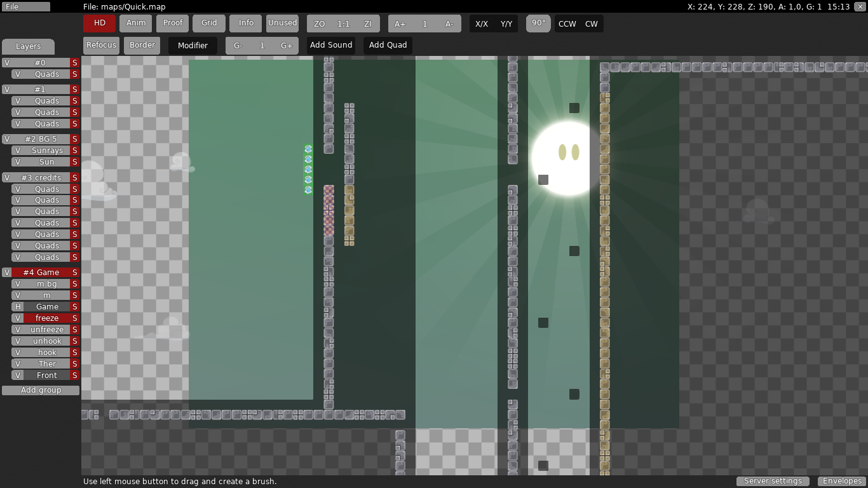Viewport: 868px width, 488px height.
Task: Switch on the Unused tiles view
Action: pos(282,23)
